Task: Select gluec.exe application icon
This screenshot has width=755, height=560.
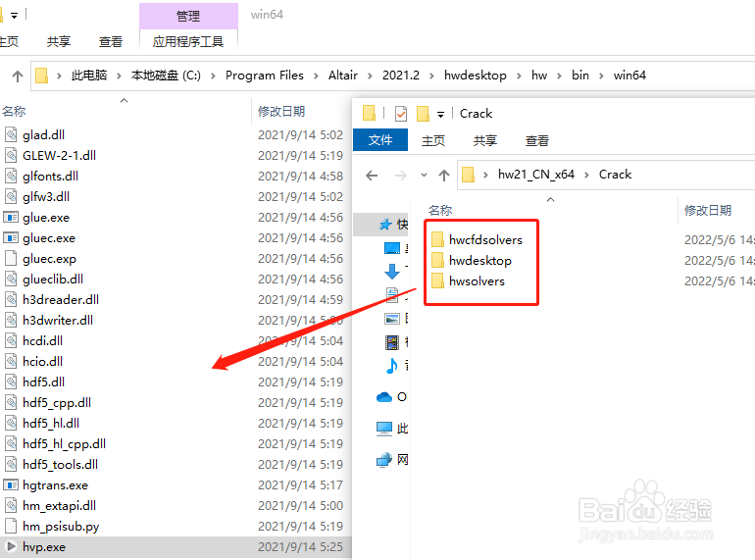Action: click(11, 238)
